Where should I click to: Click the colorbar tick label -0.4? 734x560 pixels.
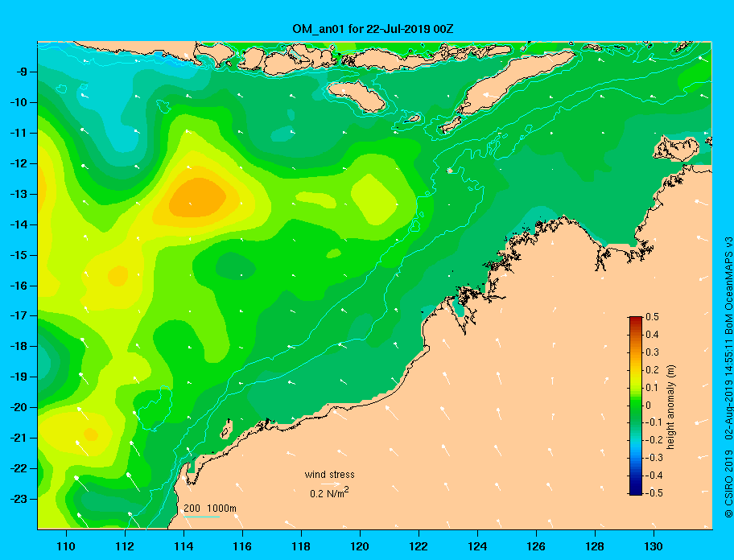coord(654,476)
